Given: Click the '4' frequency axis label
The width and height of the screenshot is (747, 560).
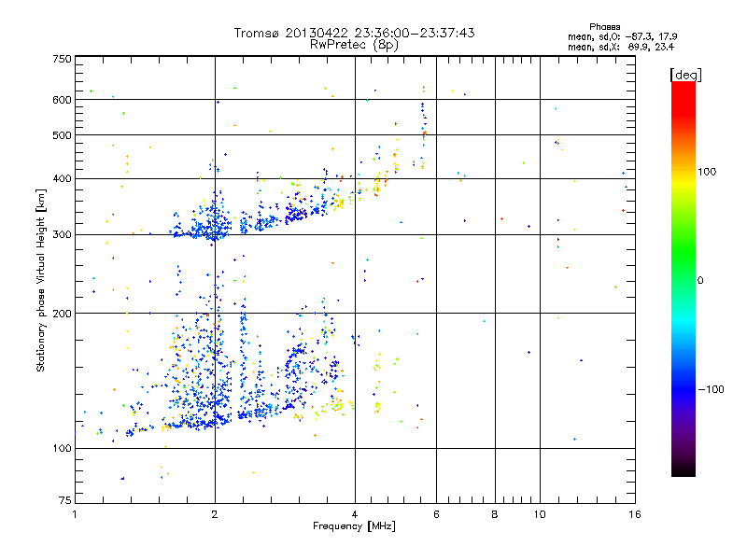Looking at the screenshot, I should [x=355, y=514].
